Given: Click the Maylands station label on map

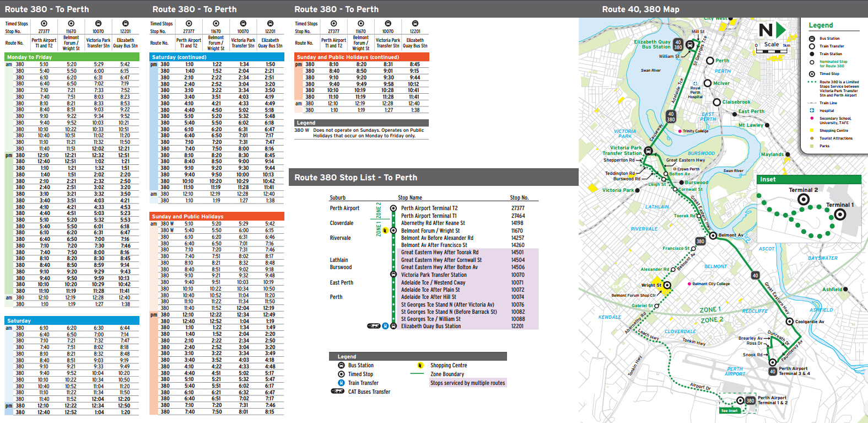Looking at the screenshot, I should point(772,154).
